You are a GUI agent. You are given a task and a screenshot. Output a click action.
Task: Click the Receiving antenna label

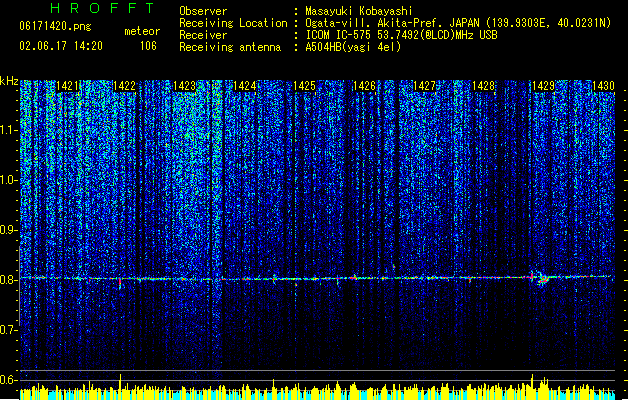coord(230,47)
